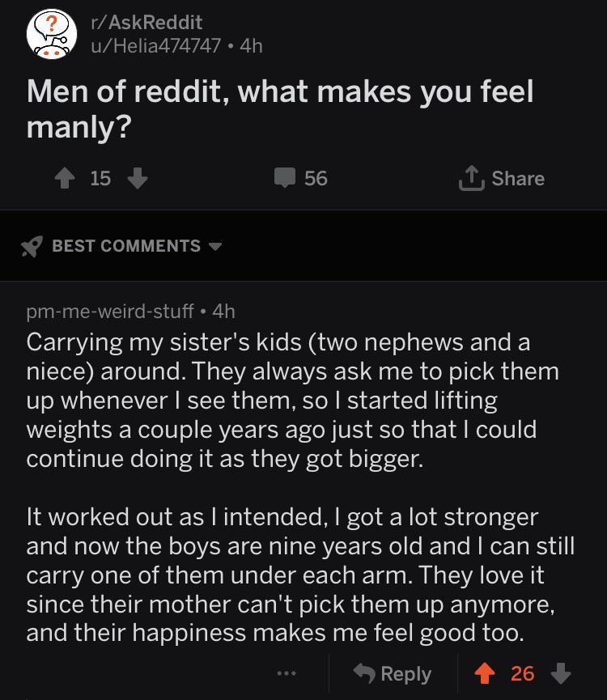Click the comment's 26 vote score
The width and height of the screenshot is (607, 700).
point(523,673)
